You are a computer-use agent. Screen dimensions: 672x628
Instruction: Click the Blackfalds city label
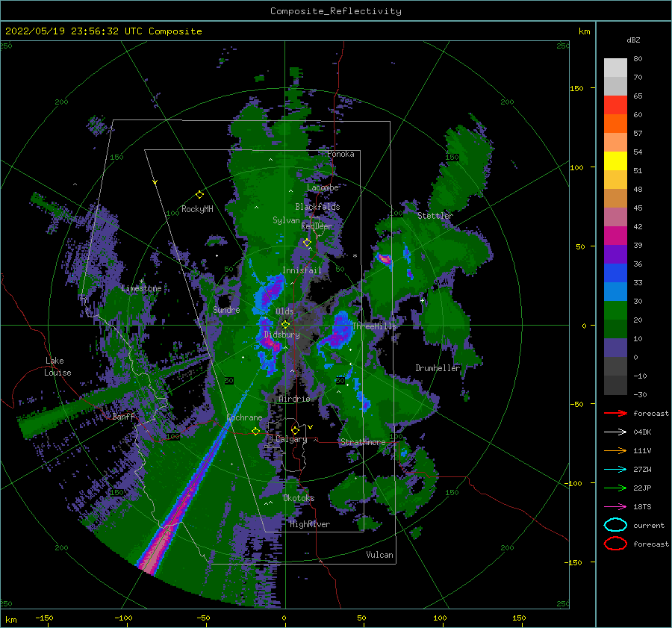click(317, 207)
